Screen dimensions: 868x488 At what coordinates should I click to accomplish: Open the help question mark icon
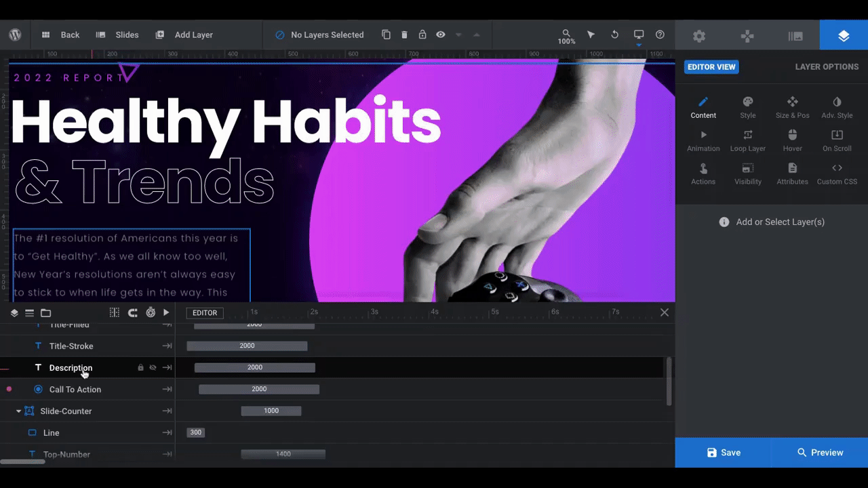click(x=660, y=35)
